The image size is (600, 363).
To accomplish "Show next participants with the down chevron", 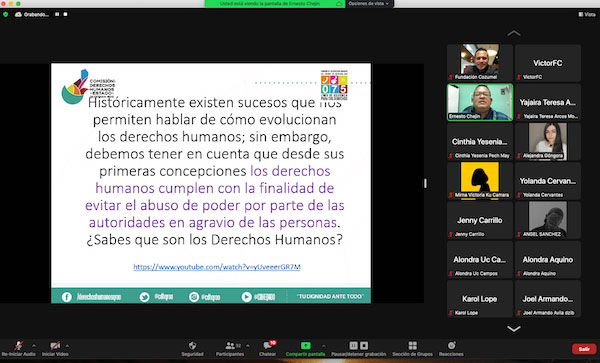I will tap(514, 329).
